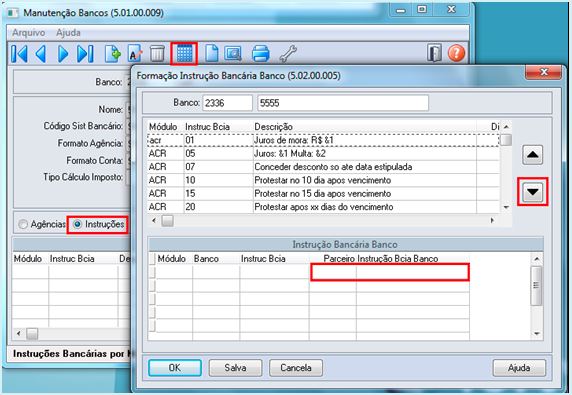Open the search magnifier icon
The image size is (572, 395).
[x=233, y=54]
